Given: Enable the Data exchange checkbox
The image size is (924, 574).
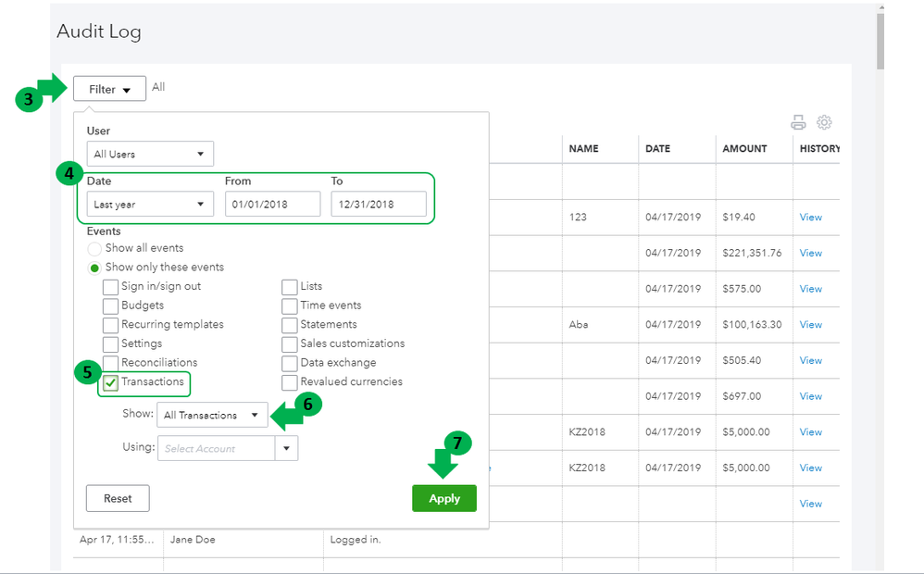Looking at the screenshot, I should 290,363.
